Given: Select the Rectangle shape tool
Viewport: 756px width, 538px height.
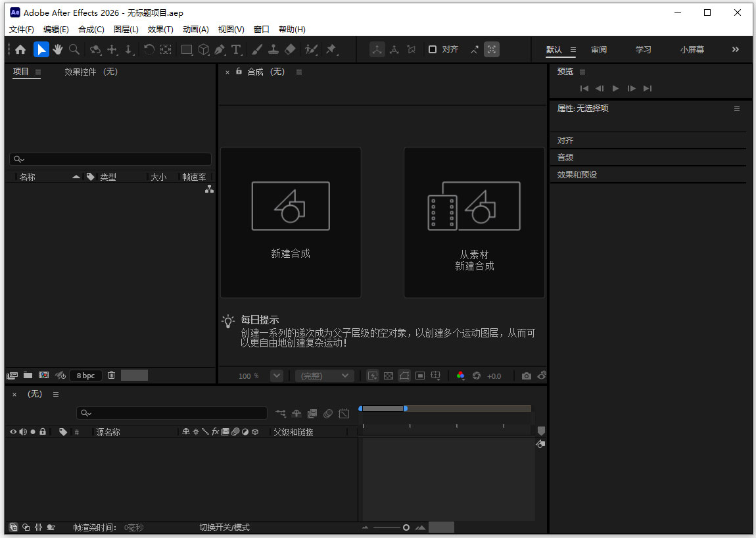Looking at the screenshot, I should tap(186, 49).
